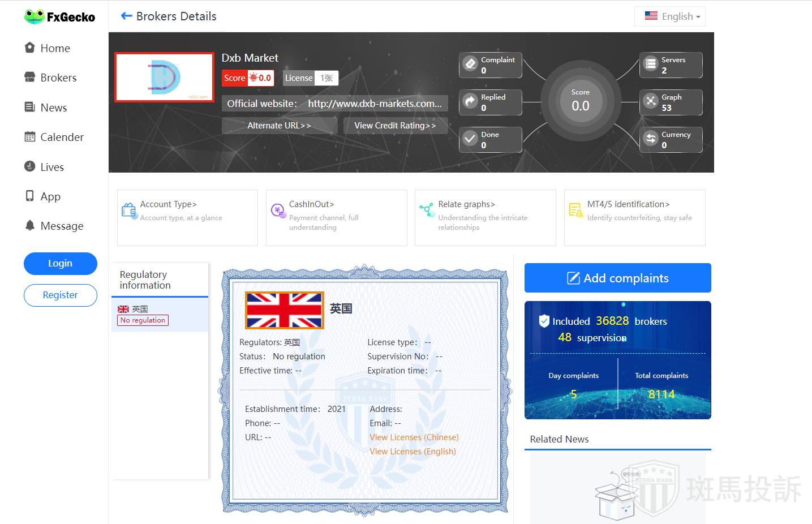
Task: Click the Add complaints button
Action: click(617, 278)
